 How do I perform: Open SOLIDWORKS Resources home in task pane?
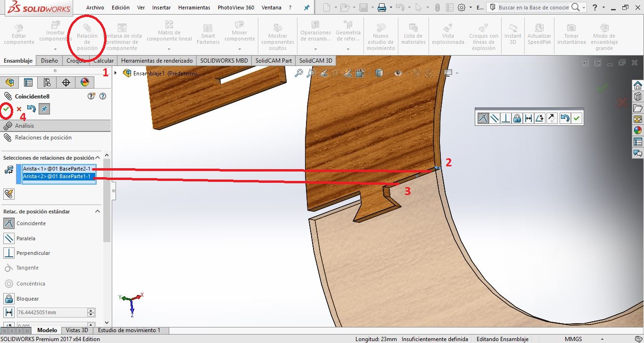pos(638,85)
